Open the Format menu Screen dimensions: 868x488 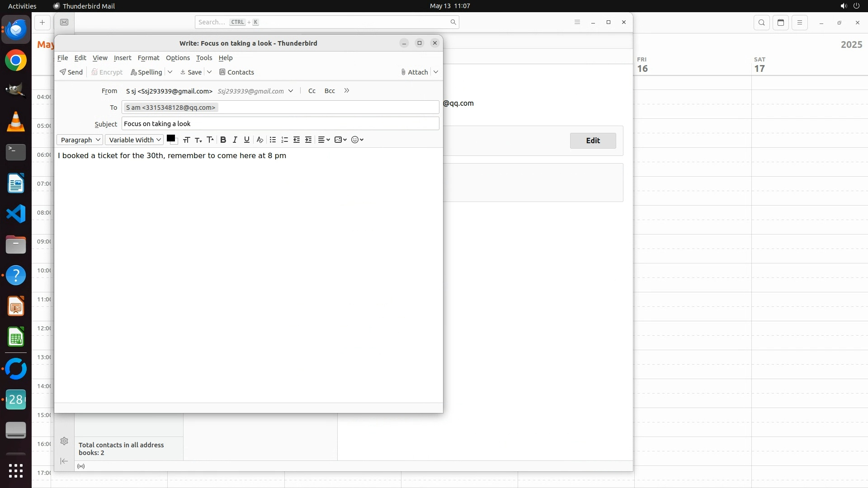(x=148, y=58)
